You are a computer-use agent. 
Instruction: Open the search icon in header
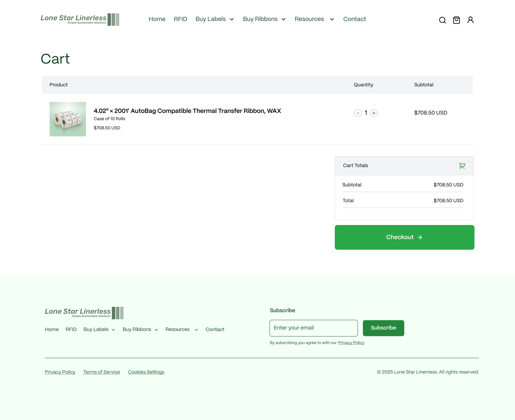click(x=442, y=20)
